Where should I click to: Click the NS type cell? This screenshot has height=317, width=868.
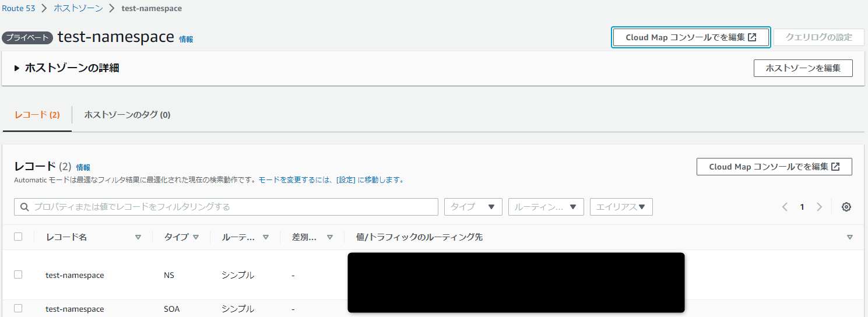point(169,275)
